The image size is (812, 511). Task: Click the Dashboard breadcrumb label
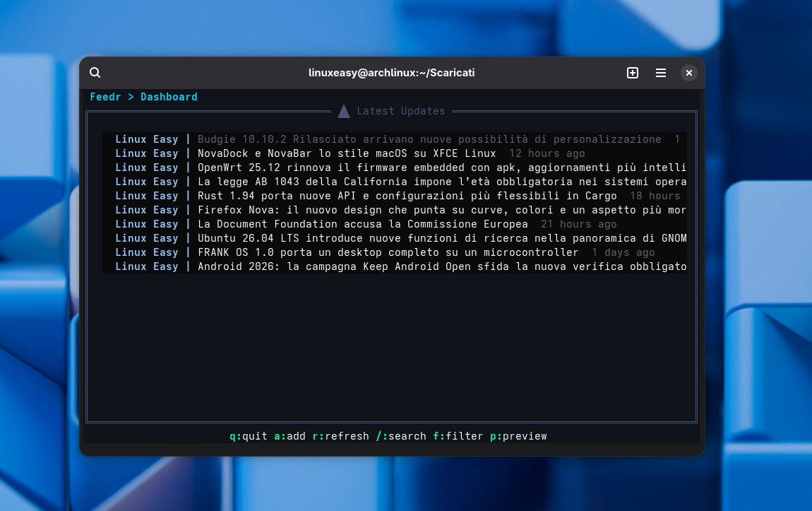pos(169,97)
